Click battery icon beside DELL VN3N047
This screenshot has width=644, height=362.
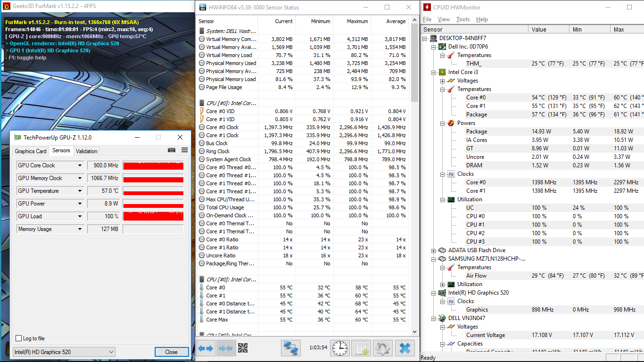click(x=442, y=318)
